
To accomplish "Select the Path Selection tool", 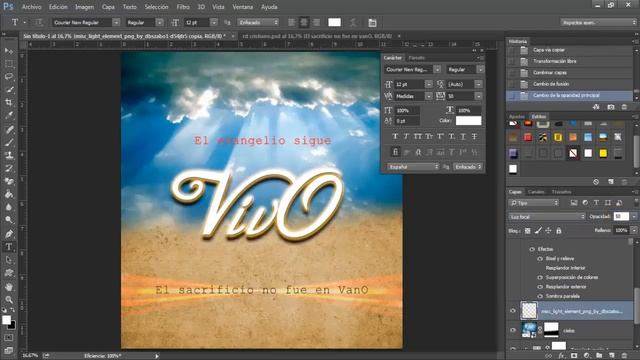I will pos(9,260).
